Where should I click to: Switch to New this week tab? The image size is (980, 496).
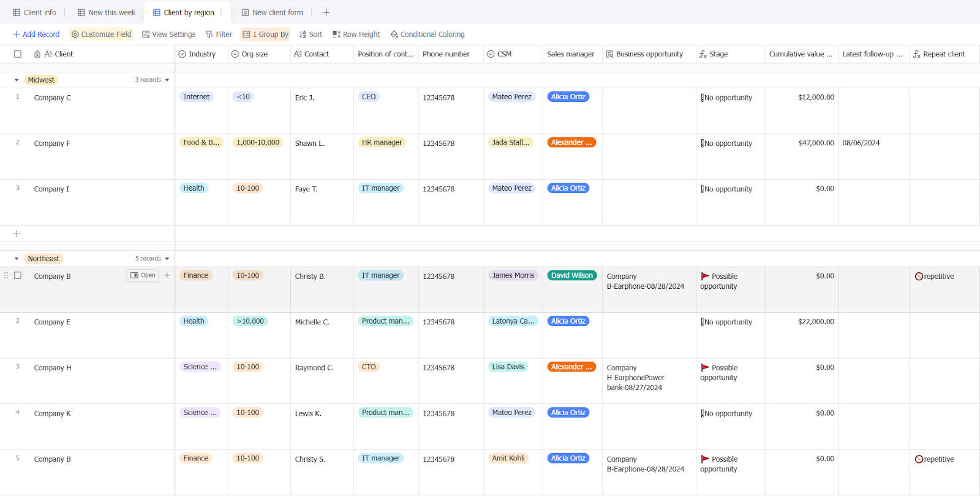(107, 12)
